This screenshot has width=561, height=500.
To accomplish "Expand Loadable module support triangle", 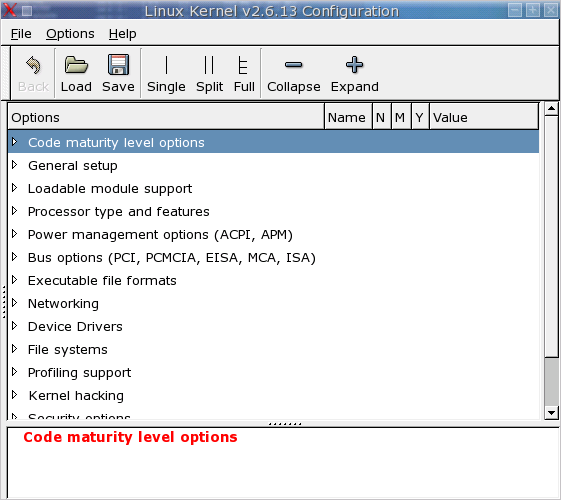I will pos(15,188).
